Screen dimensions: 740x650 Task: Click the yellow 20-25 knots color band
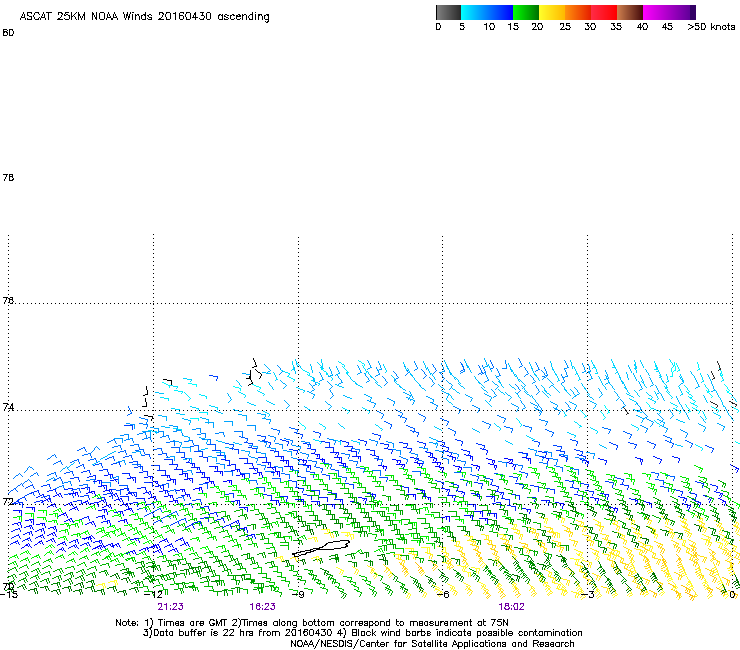click(x=552, y=12)
